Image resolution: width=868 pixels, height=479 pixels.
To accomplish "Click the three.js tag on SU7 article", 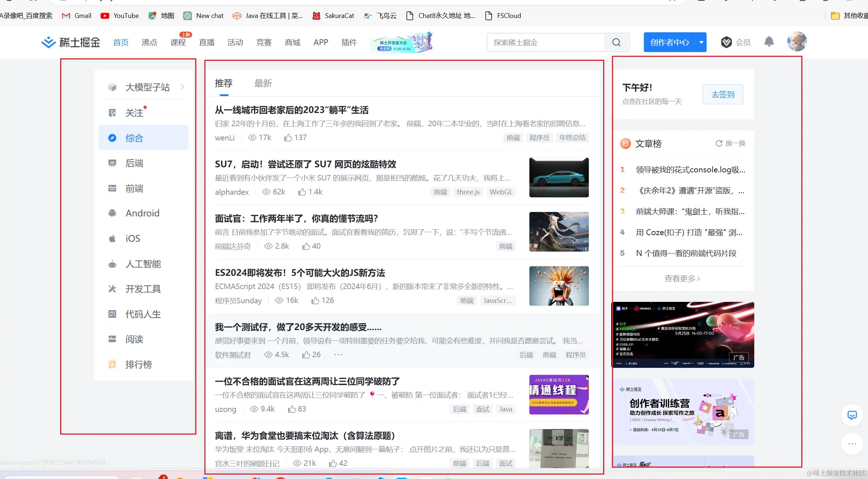I will pyautogui.click(x=468, y=192).
